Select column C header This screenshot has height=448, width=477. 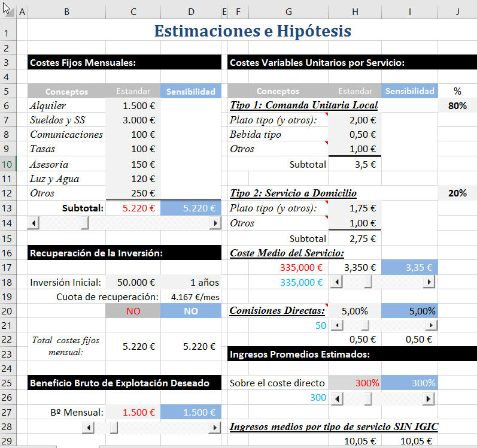tap(133, 11)
